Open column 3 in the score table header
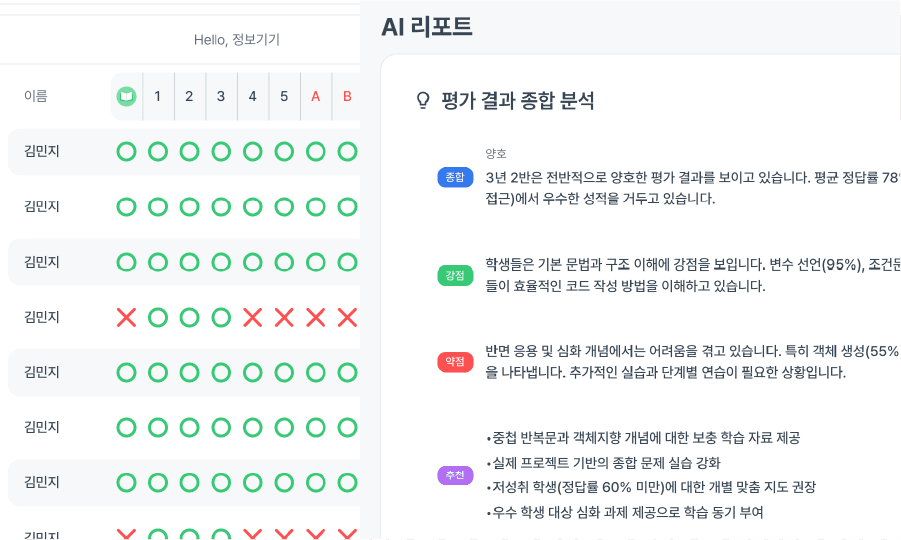The image size is (901, 540). [221, 97]
